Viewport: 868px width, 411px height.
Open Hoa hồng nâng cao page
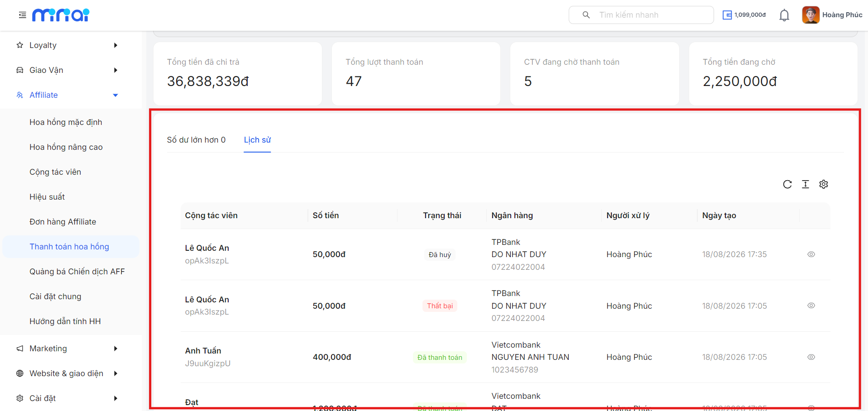(x=66, y=147)
